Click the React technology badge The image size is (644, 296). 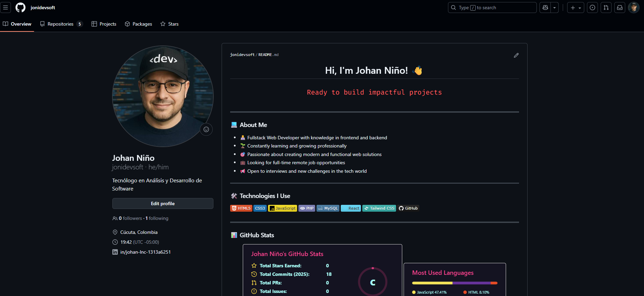[x=351, y=208]
